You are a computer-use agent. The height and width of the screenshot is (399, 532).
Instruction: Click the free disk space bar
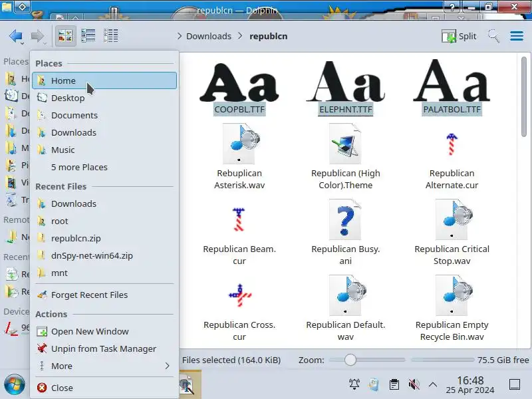pyautogui.click(x=442, y=360)
